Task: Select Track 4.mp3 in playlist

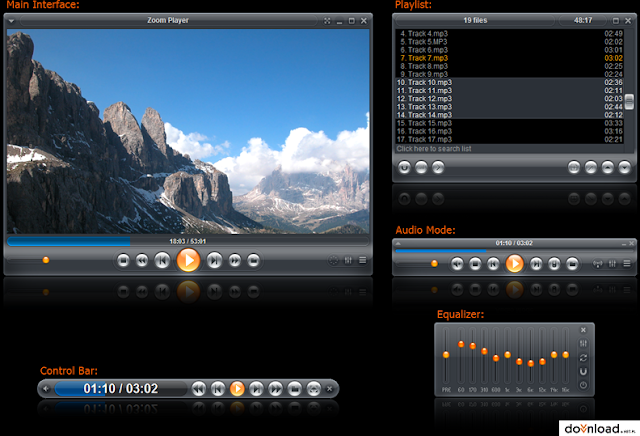Action: click(x=510, y=33)
